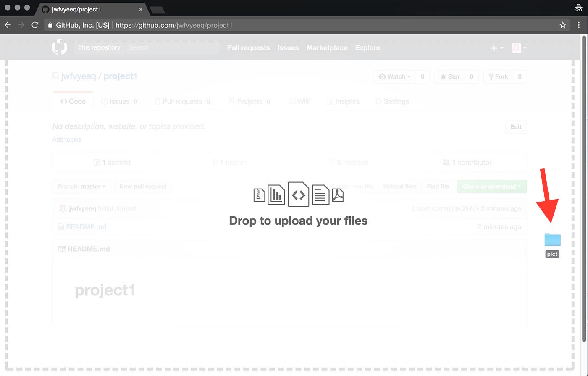Screen dimensions: 588x376
Task: Open the Chrome three-dot menu
Action: pyautogui.click(x=579, y=25)
